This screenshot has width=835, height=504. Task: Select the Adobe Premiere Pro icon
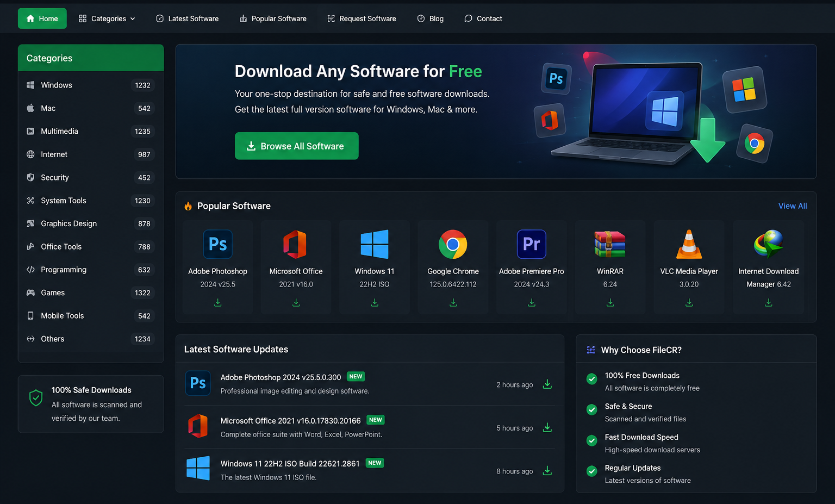[532, 244]
